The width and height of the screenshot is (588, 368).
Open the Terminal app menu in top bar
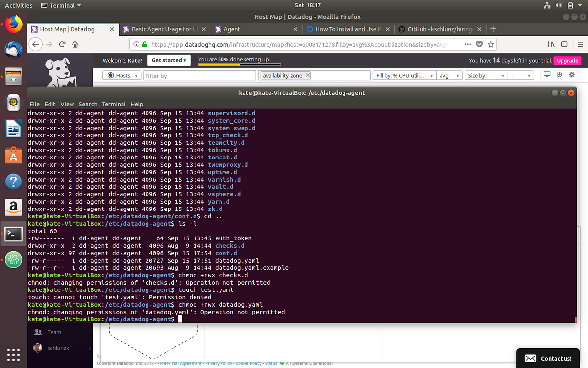coord(61,5)
